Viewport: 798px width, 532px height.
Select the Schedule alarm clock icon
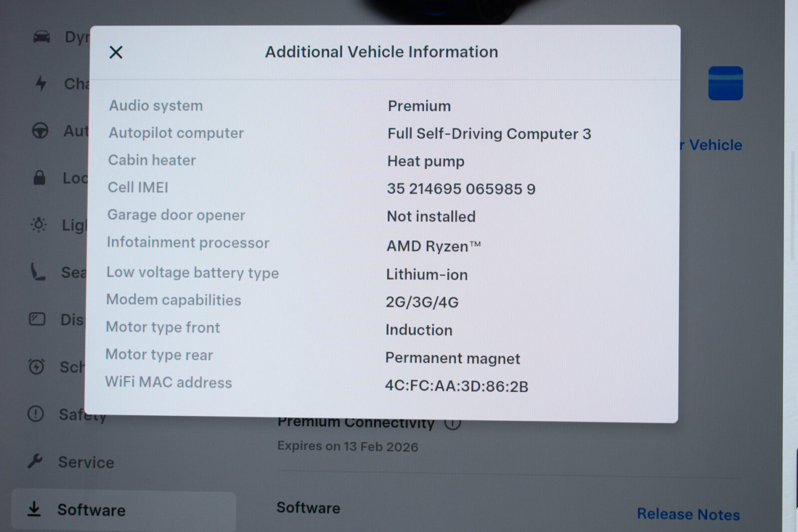pyautogui.click(x=36, y=366)
